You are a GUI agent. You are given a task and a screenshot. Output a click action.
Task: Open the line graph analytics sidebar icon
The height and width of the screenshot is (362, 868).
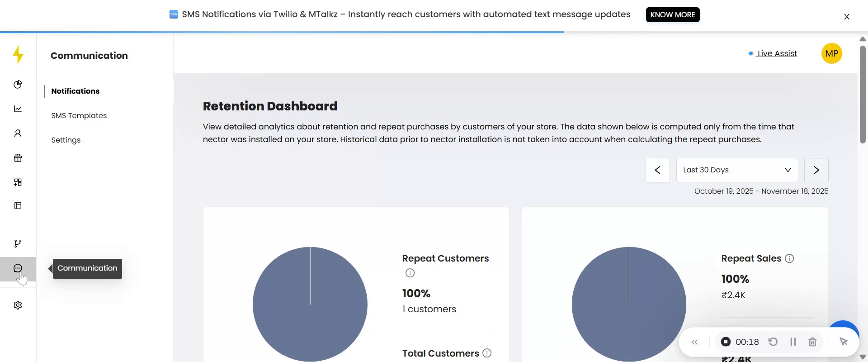coord(18,109)
